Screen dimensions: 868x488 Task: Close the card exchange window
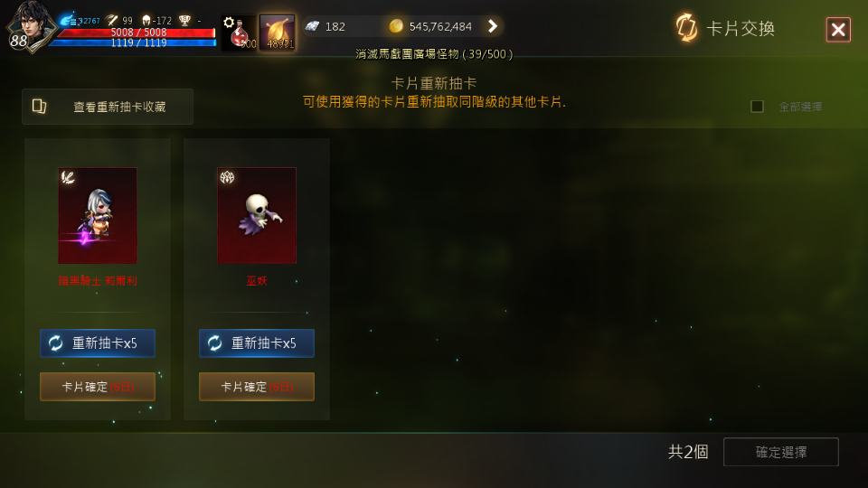pos(838,29)
